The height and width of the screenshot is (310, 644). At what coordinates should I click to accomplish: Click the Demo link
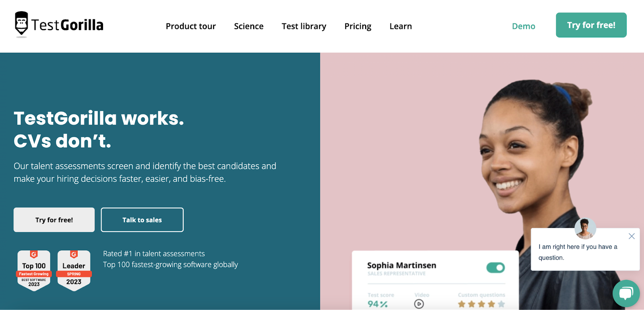tap(523, 26)
